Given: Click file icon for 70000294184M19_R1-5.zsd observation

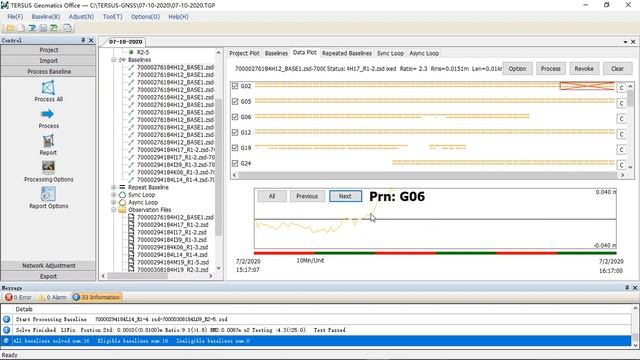Looking at the screenshot, I should coord(131,262).
